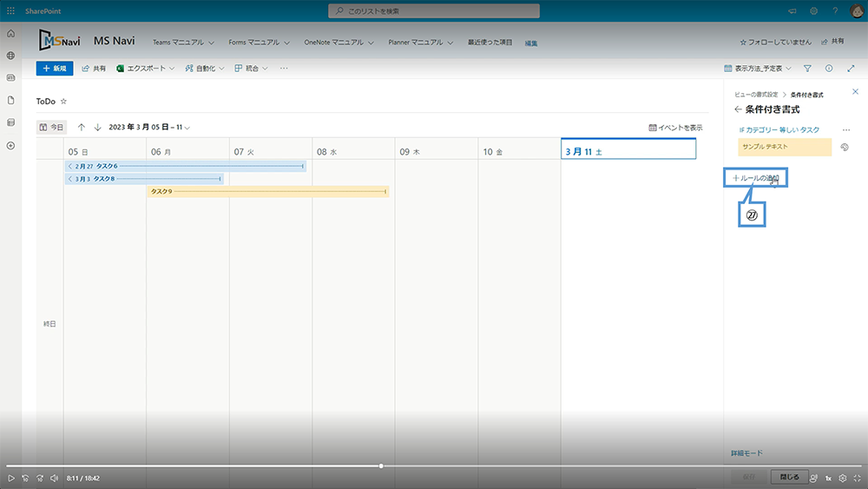Click the 共有 button in command bar
The width and height of the screenshot is (868, 489).
(x=94, y=68)
